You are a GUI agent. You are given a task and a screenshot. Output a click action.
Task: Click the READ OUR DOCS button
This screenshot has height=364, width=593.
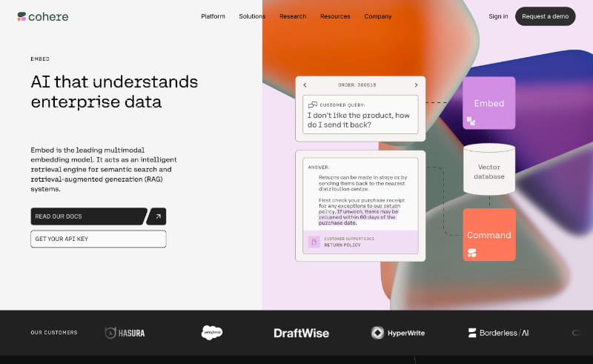[x=89, y=216]
